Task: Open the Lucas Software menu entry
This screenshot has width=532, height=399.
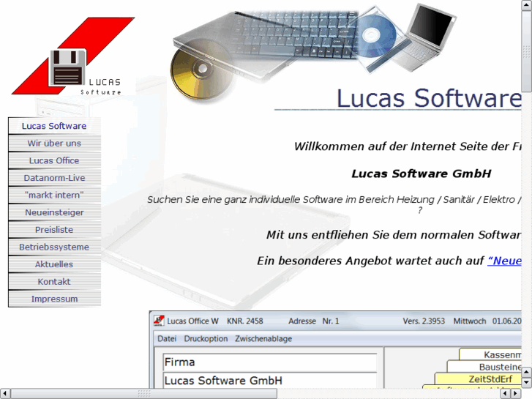Action: click(x=54, y=126)
